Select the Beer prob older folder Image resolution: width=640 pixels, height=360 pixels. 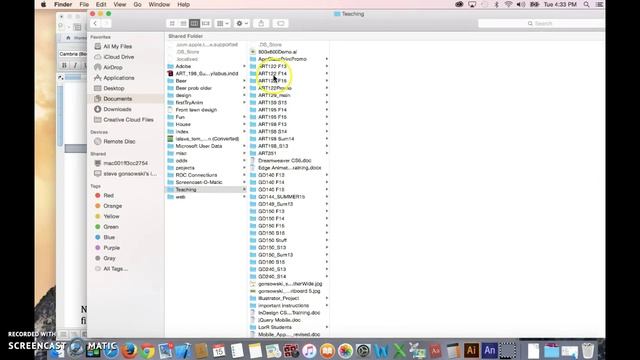click(x=193, y=88)
